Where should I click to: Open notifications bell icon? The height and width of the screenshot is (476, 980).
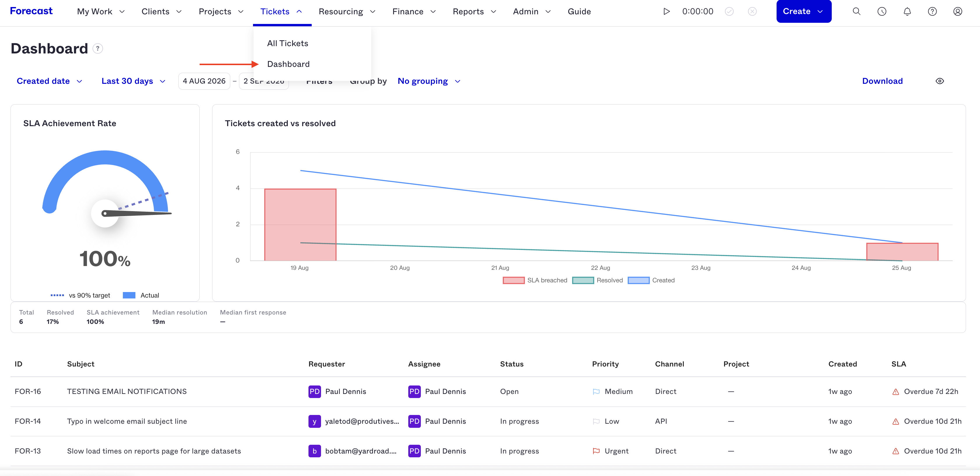[x=907, y=11]
